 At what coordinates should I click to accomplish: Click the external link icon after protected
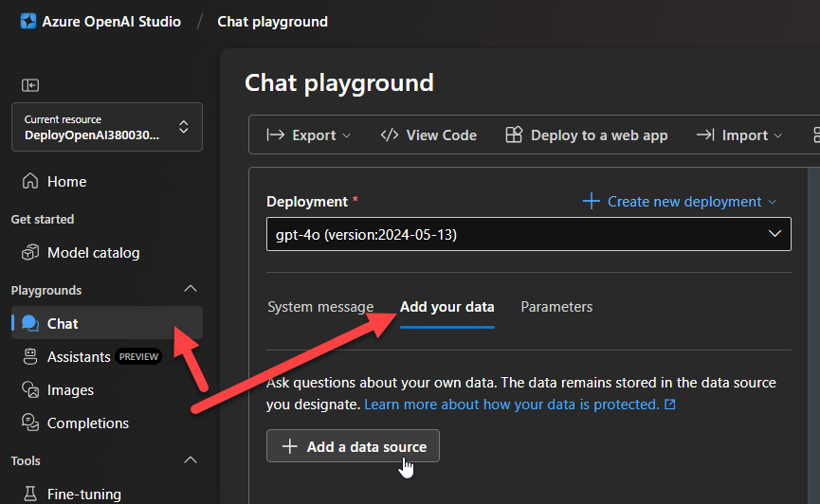(x=670, y=405)
